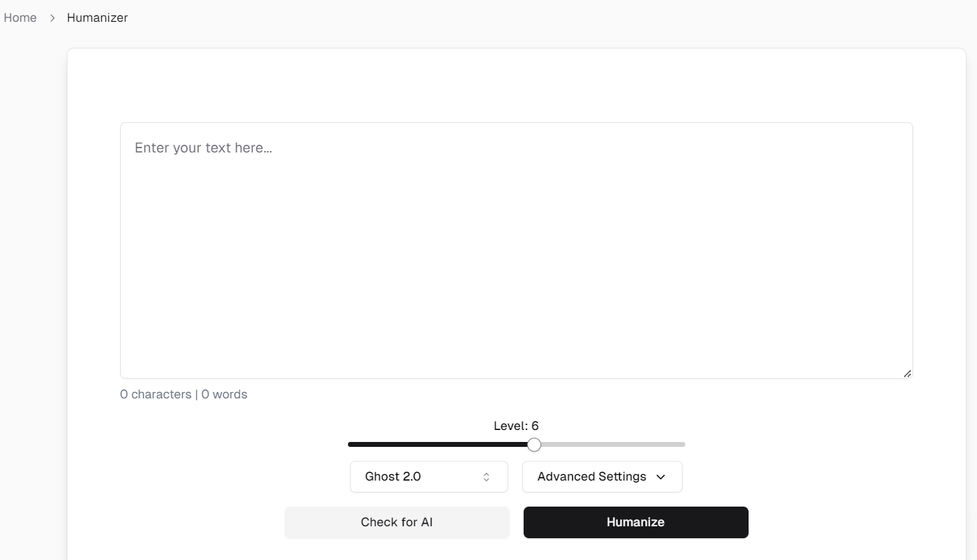Click the Advanced Settings text label
This screenshot has width=977, height=560.
[591, 476]
